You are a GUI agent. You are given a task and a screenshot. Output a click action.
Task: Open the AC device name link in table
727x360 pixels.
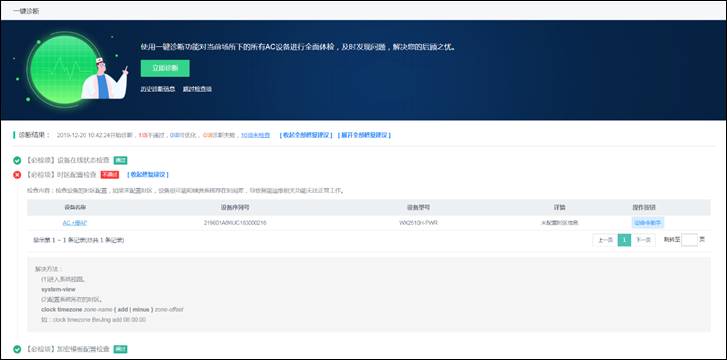click(75, 223)
